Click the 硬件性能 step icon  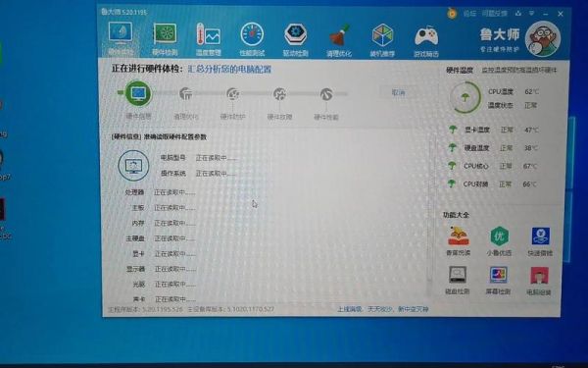coord(326,94)
